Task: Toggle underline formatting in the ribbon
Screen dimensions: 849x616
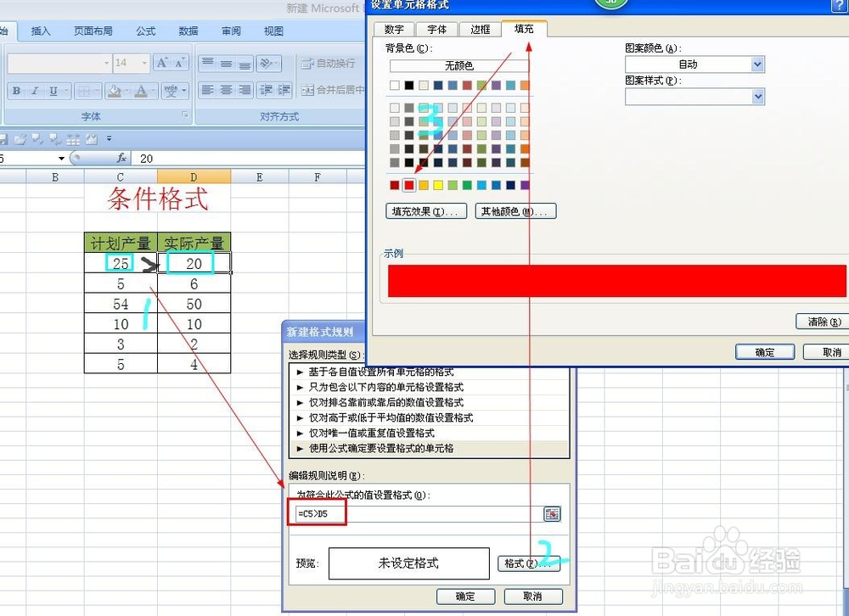Action: coord(53,91)
